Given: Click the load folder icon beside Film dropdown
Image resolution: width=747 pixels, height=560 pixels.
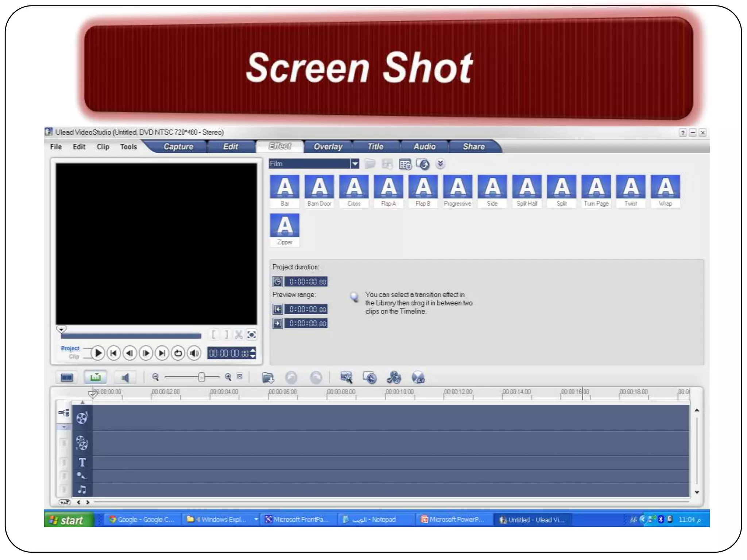Looking at the screenshot, I should [370, 164].
